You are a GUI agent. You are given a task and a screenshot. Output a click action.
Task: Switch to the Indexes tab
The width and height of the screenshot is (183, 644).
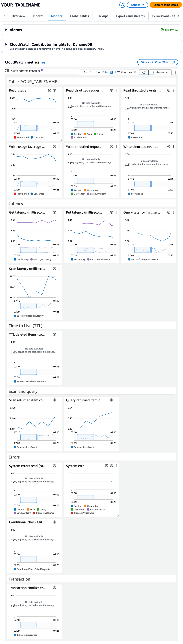38,16
